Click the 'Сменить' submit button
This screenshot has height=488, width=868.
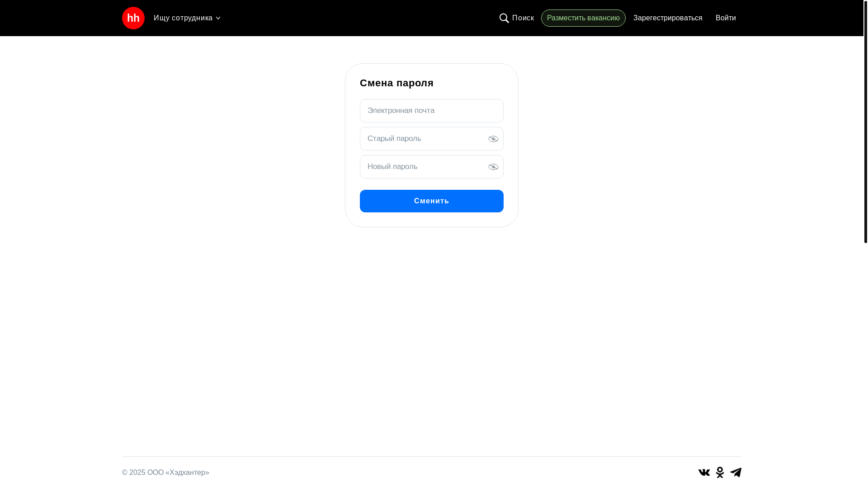click(432, 201)
